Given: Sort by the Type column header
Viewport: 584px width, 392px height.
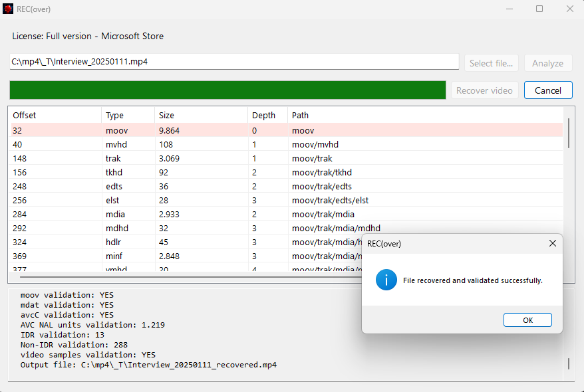Looking at the screenshot, I should point(128,116).
